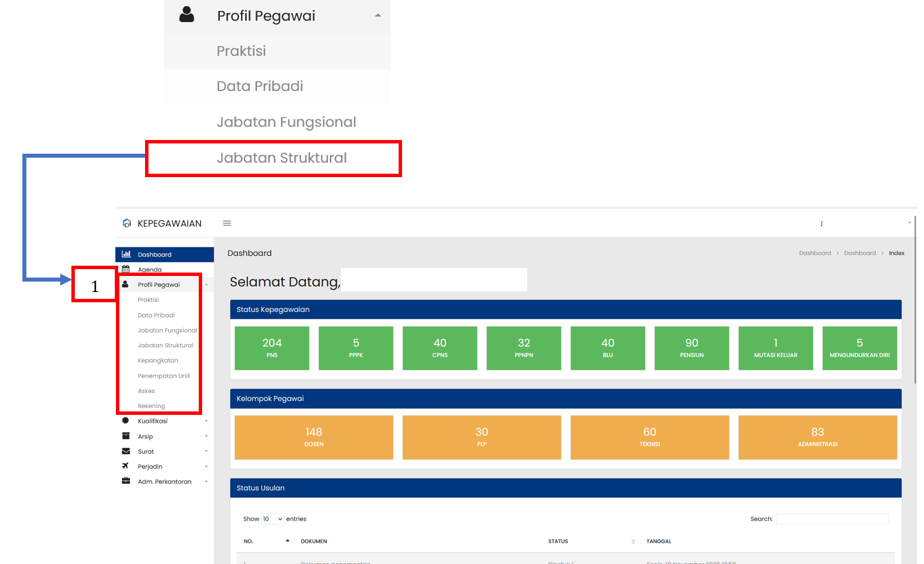Click the Surat envelope icon

coord(126,451)
